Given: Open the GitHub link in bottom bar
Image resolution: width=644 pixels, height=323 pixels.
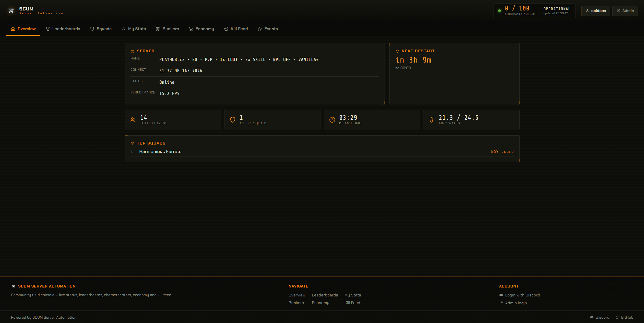Looking at the screenshot, I should (x=624, y=317).
